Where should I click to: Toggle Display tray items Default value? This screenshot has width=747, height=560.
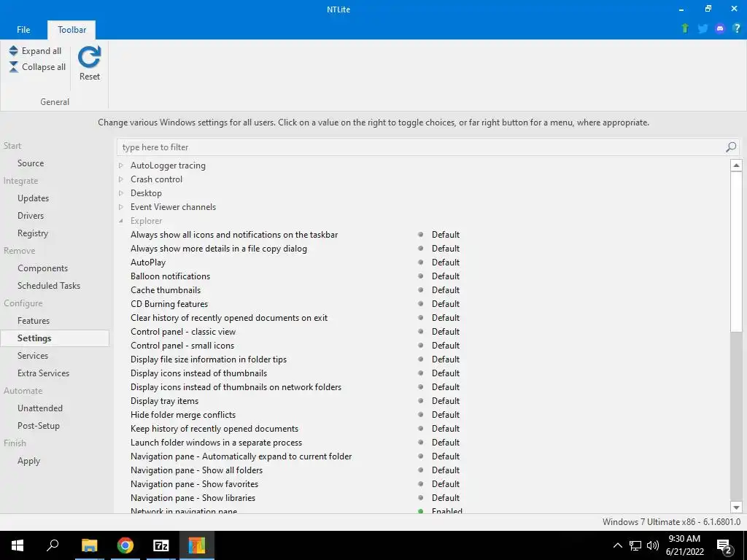point(446,401)
